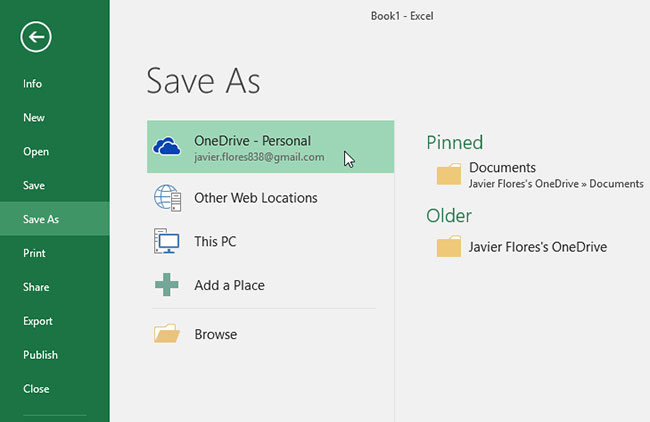Click the Book1 - Excel window title

pos(402,16)
